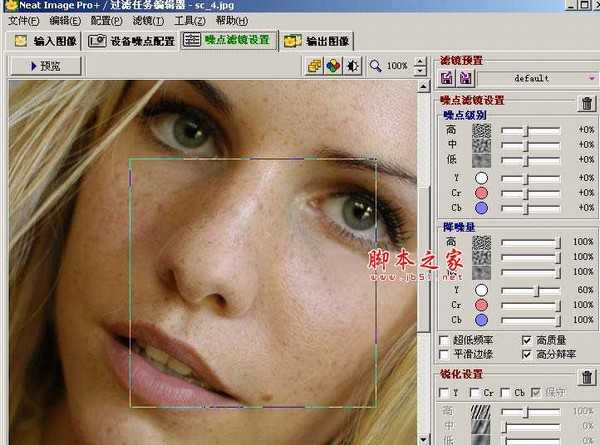Click the load filter preset icon
600x445 pixels.
click(447, 78)
